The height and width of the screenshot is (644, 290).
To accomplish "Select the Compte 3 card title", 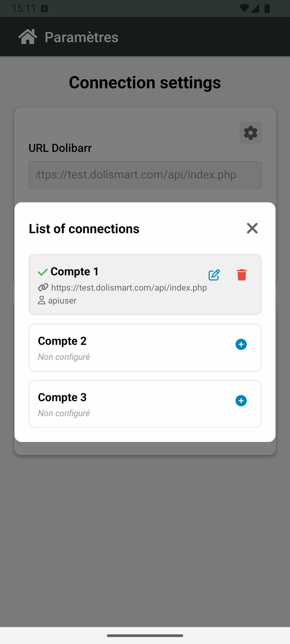I will (62, 397).
